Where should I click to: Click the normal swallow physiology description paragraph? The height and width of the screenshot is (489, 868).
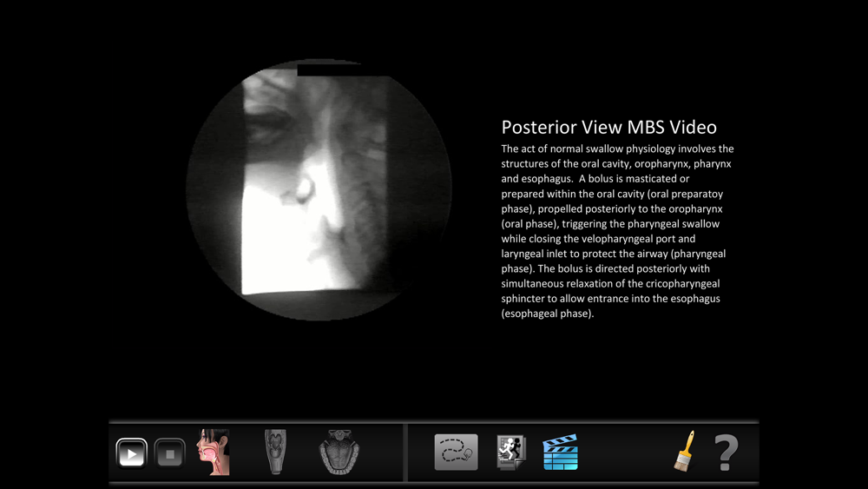coord(617,231)
